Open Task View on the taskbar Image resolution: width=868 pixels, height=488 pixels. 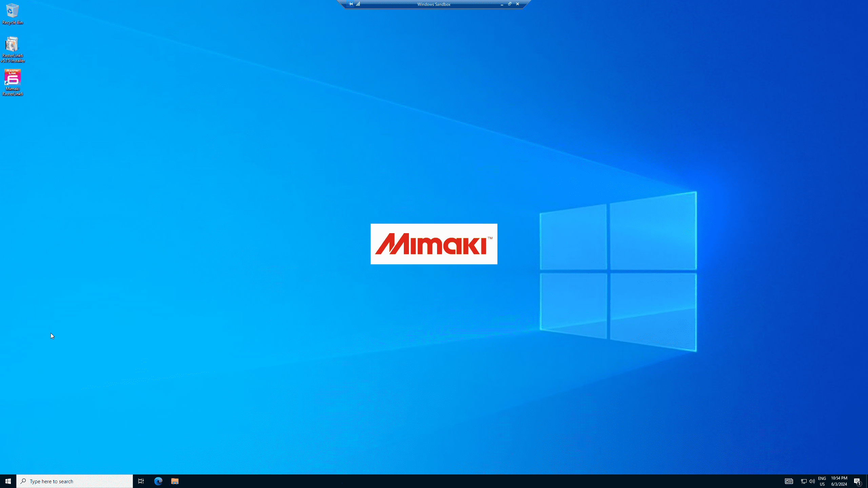click(141, 481)
